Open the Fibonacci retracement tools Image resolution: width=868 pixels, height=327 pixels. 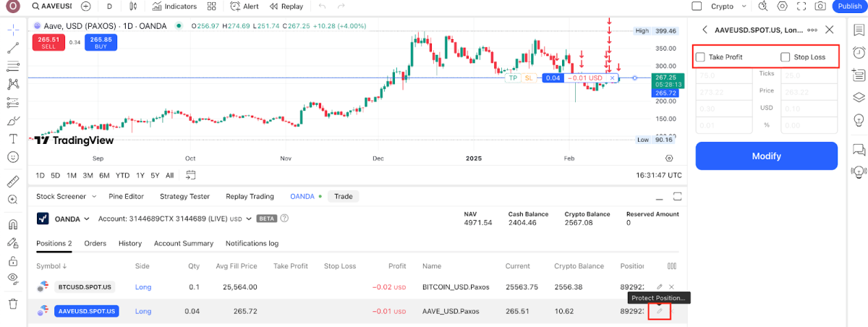(13, 67)
